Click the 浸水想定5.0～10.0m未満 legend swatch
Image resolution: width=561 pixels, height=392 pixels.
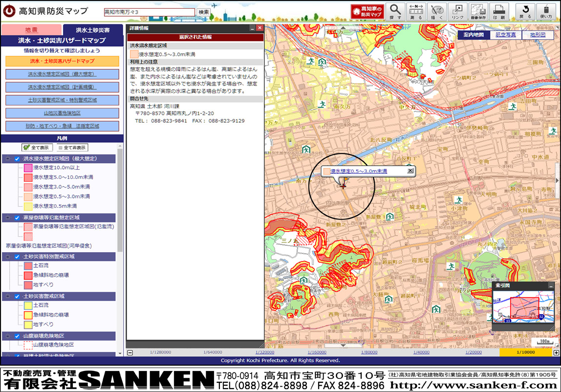28,177
